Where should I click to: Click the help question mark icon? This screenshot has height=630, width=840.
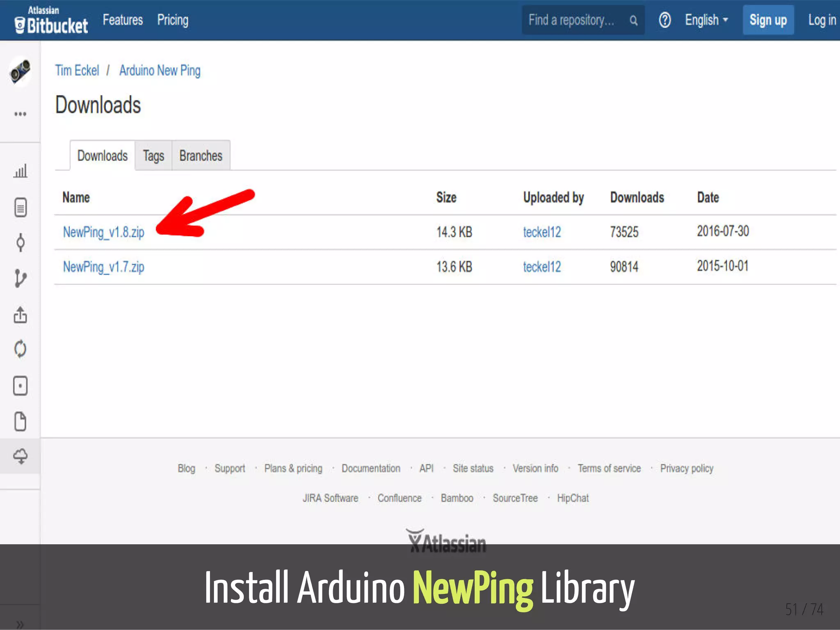[x=664, y=20]
